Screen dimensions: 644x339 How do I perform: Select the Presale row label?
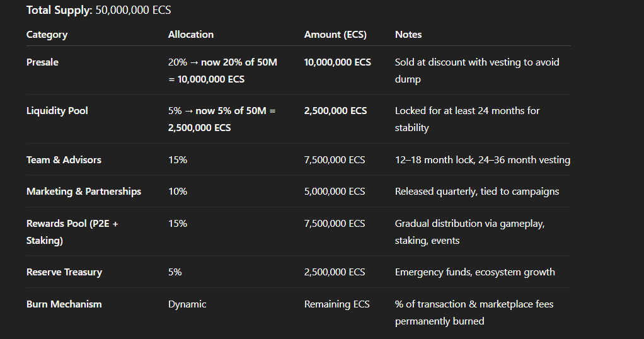coord(42,62)
